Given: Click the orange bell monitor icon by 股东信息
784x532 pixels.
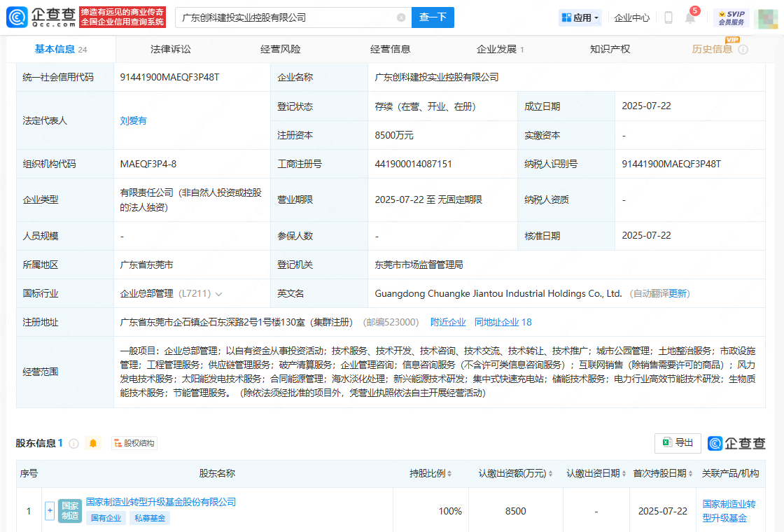Looking at the screenshot, I should pos(93,443).
